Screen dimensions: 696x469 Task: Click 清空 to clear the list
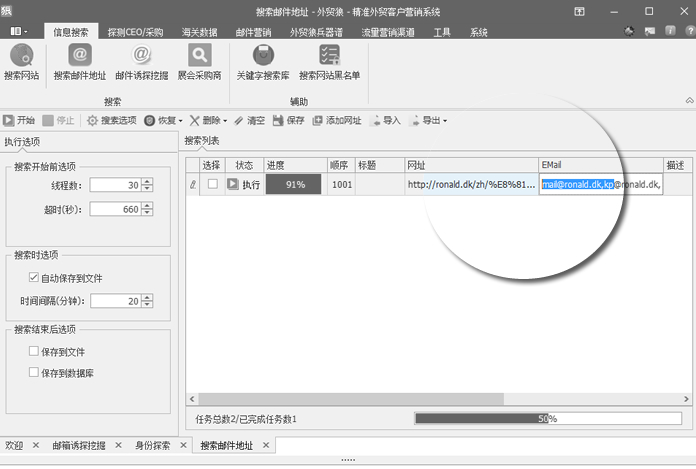click(x=249, y=120)
